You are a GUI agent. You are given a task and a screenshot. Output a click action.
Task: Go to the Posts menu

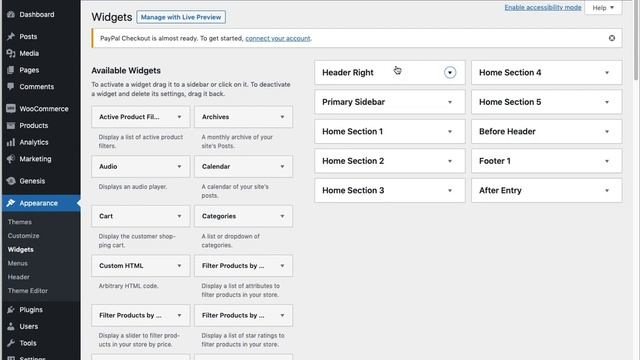click(28, 36)
